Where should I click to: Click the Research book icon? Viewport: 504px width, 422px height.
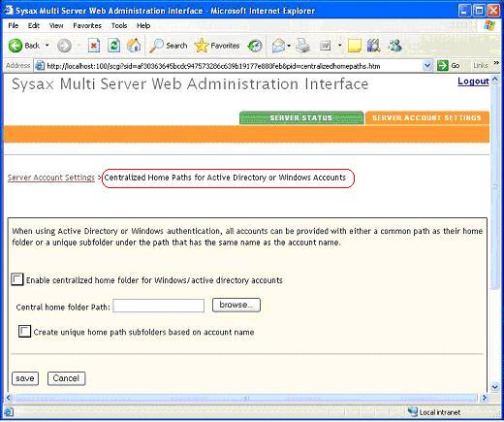(x=374, y=46)
